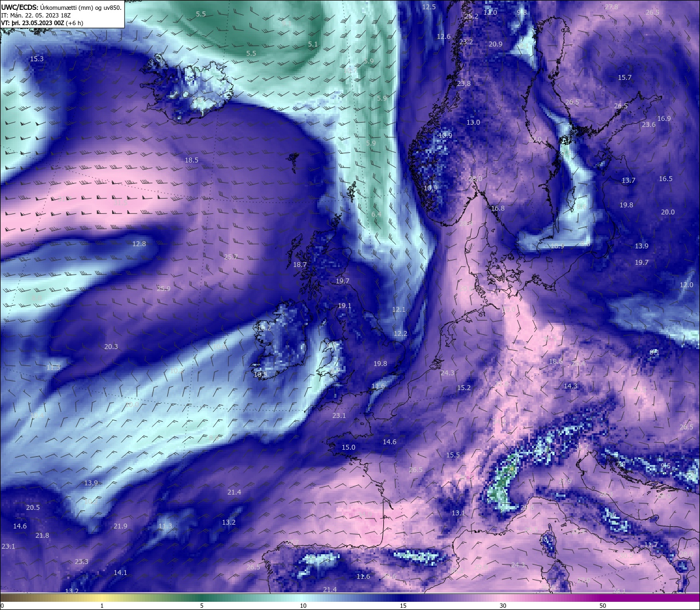The height and width of the screenshot is (610, 700).
Task: Select the 15.2 value over Germany
Action: [x=464, y=387]
